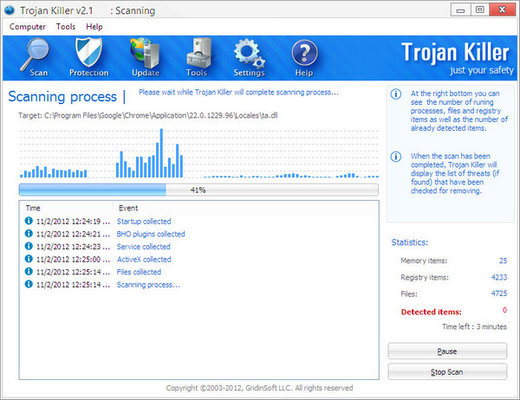Screen dimensions: 520x400
Task: Click the 41% scan progress bar
Action: pyautogui.click(x=199, y=190)
